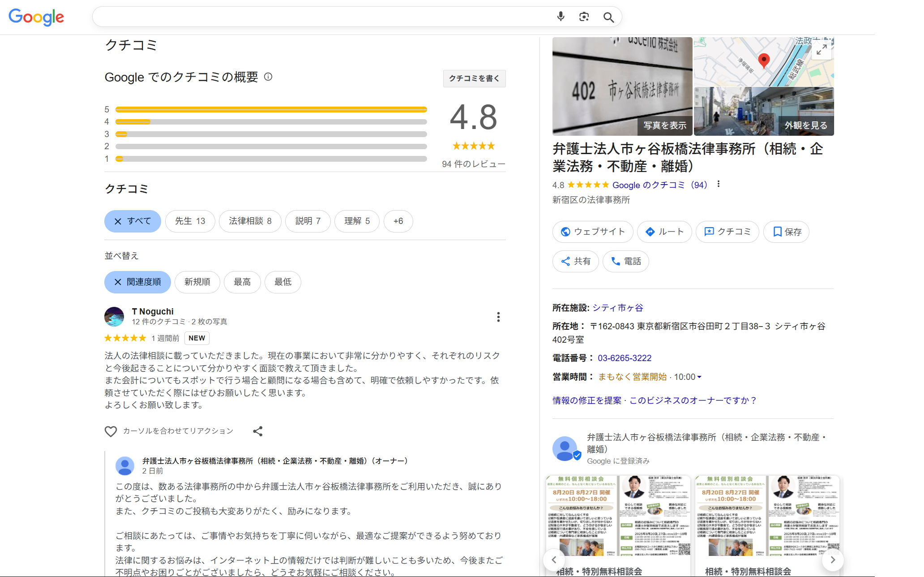The width and height of the screenshot is (924, 577).
Task: Click カーソルを合わせてリアクション label
Action: point(178,431)
